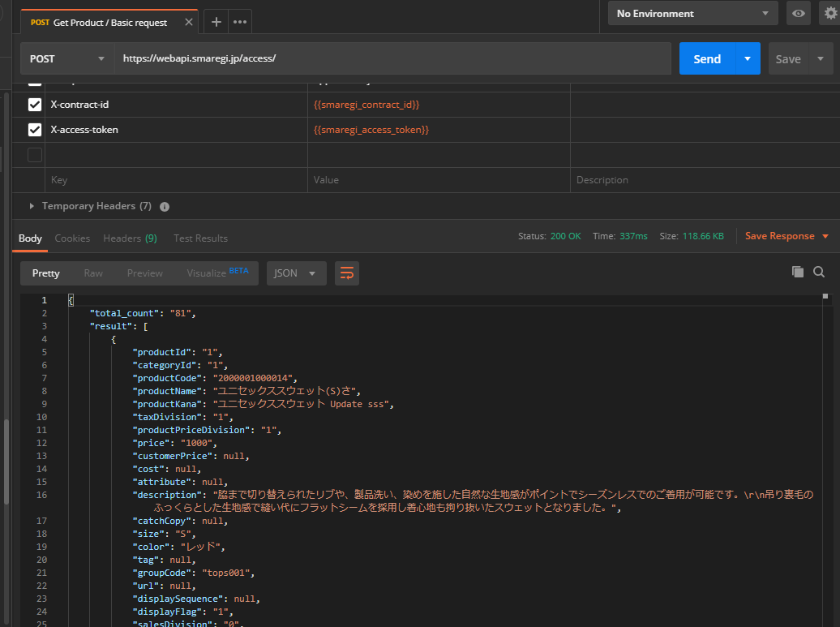Open the No Environment dropdown
Image resolution: width=840 pixels, height=627 pixels.
point(692,14)
